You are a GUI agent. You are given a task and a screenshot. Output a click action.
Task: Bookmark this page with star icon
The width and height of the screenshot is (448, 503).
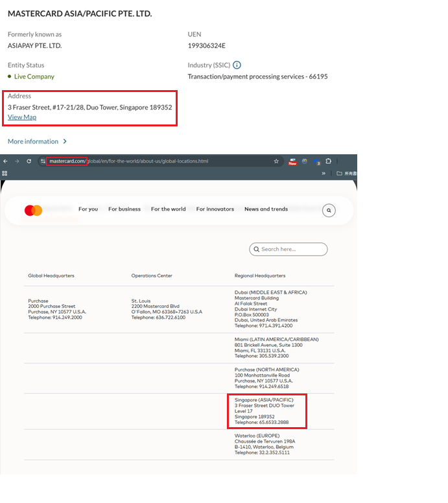276,161
